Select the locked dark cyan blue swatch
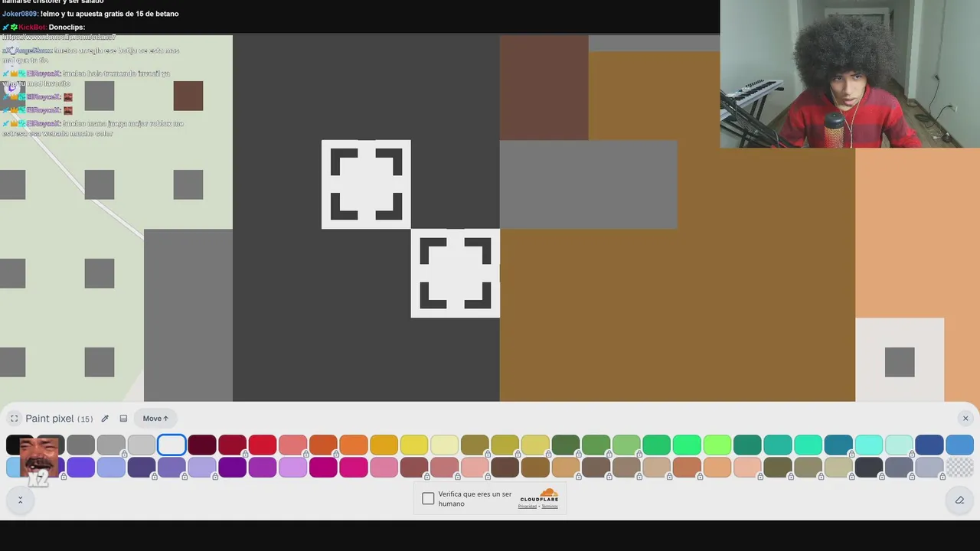The height and width of the screenshot is (551, 980). click(838, 445)
